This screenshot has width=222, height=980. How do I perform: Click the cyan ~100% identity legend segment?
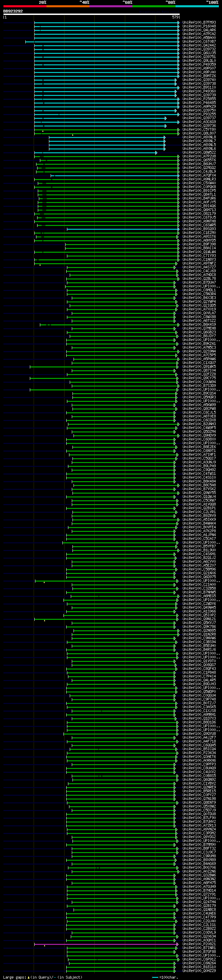197,7
